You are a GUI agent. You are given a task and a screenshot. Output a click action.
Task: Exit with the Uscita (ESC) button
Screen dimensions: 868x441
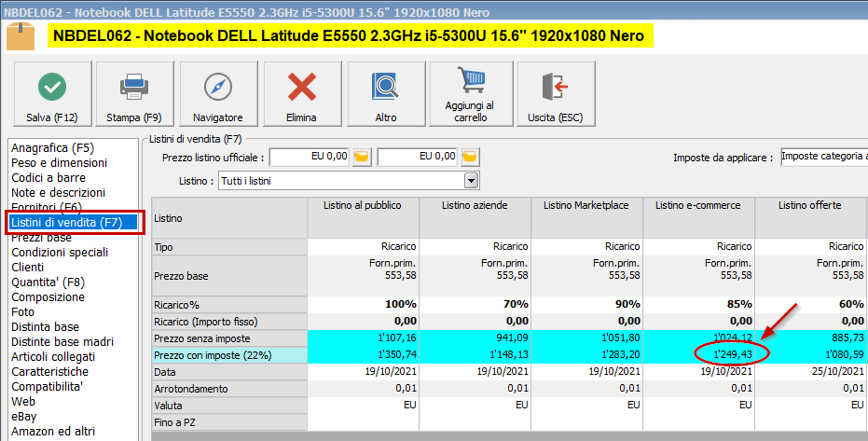(x=556, y=94)
